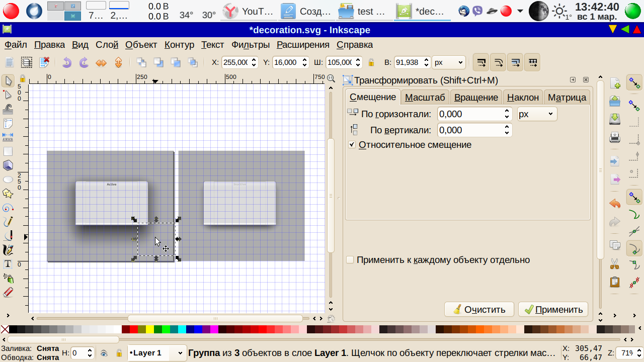
Task: Open the canvas zoom icon by ruler
Action: (331, 78)
